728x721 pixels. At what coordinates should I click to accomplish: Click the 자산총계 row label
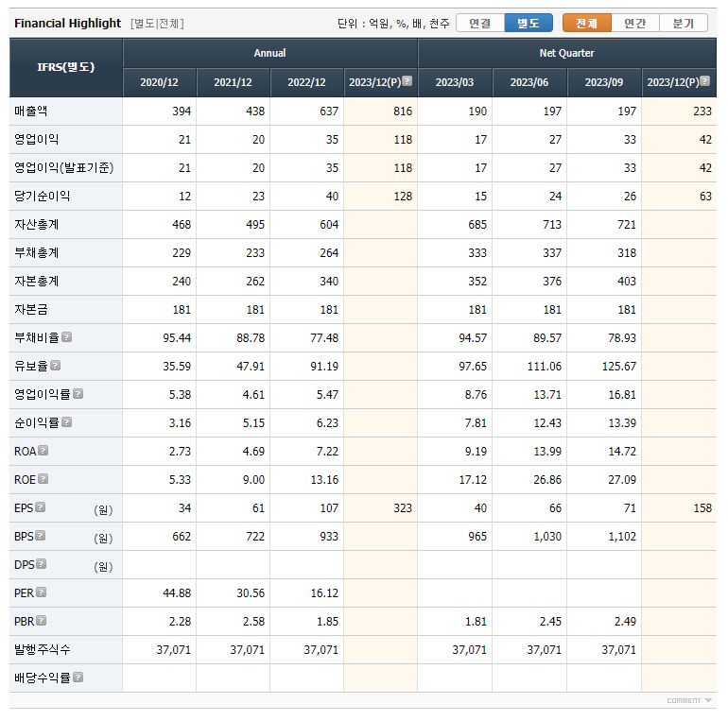(37, 225)
